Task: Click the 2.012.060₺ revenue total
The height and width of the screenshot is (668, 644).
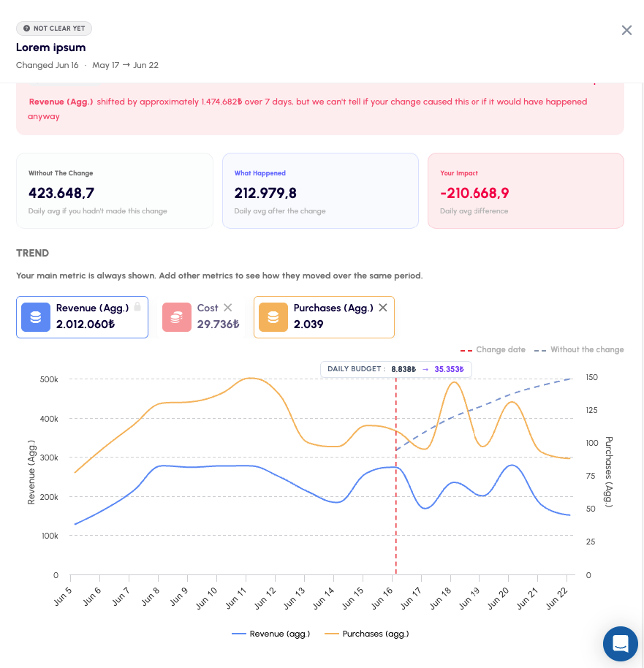Action: (86, 324)
